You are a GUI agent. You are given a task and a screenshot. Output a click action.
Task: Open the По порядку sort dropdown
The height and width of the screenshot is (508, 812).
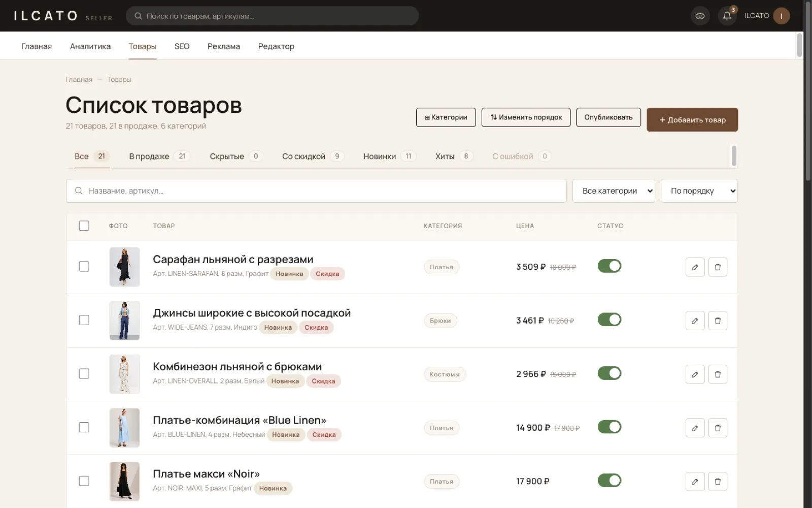tap(699, 191)
